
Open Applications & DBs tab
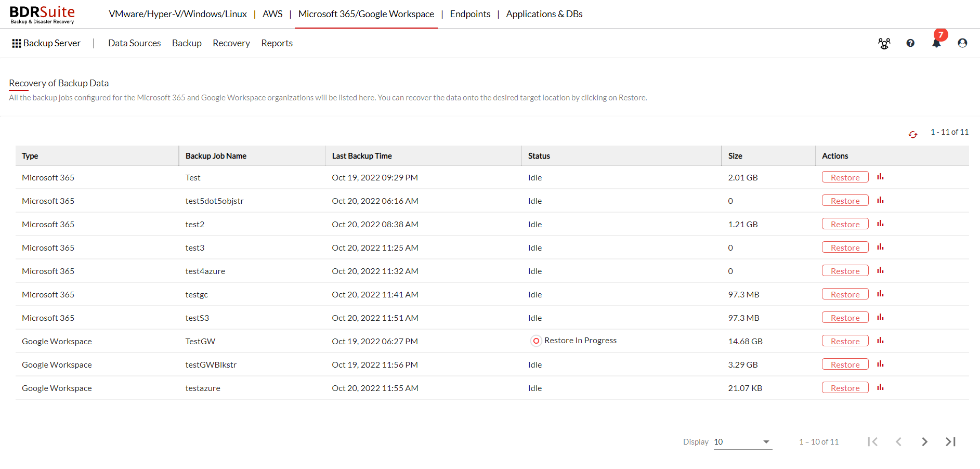click(x=544, y=14)
